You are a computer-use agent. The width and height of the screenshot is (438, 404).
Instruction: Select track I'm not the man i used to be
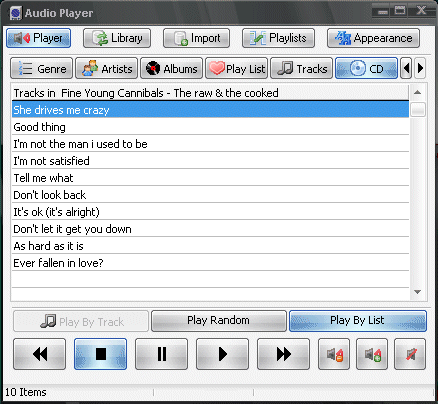(210, 144)
